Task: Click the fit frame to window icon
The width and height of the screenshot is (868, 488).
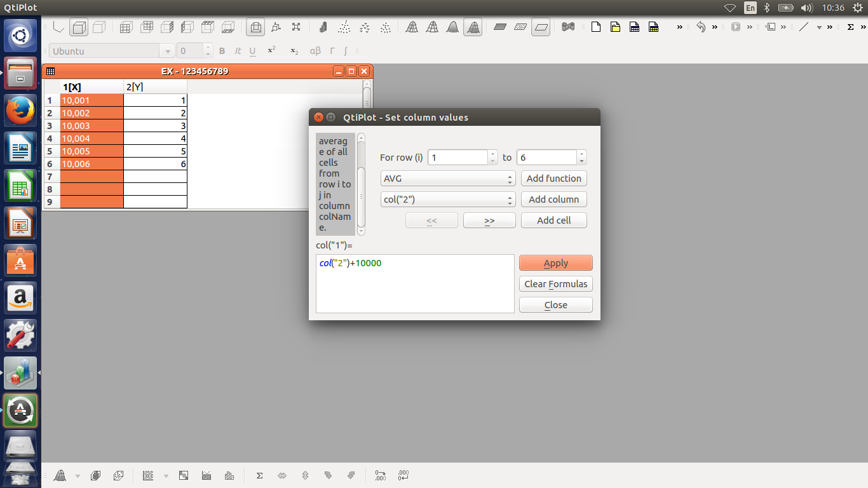Action: click(x=296, y=27)
